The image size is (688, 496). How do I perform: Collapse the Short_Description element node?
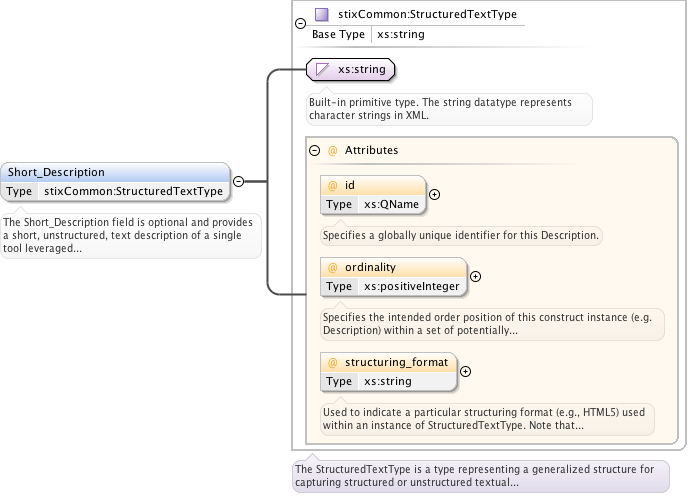[x=238, y=181]
